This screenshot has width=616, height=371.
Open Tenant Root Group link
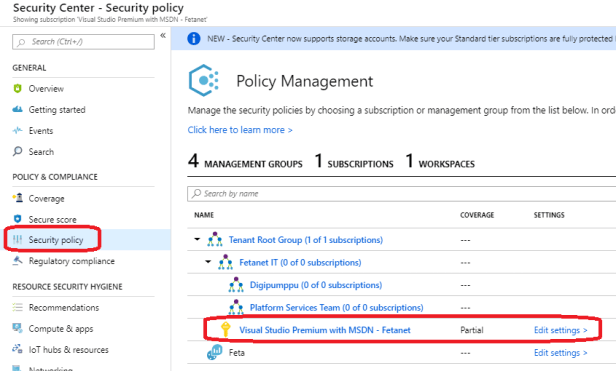pos(306,240)
